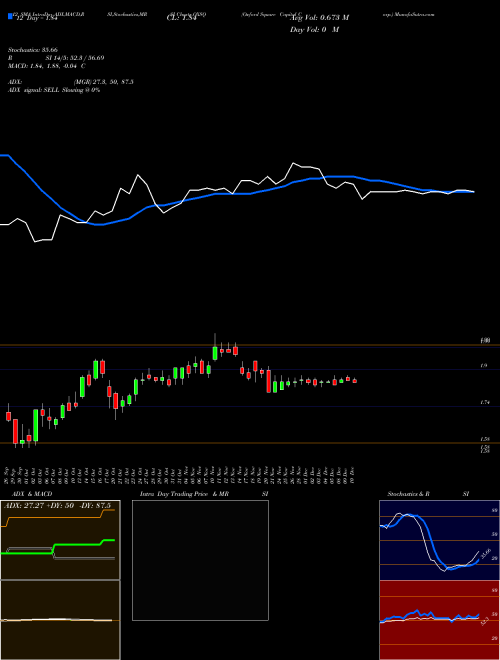Open the MACD chart panel below ADX

(60, 620)
